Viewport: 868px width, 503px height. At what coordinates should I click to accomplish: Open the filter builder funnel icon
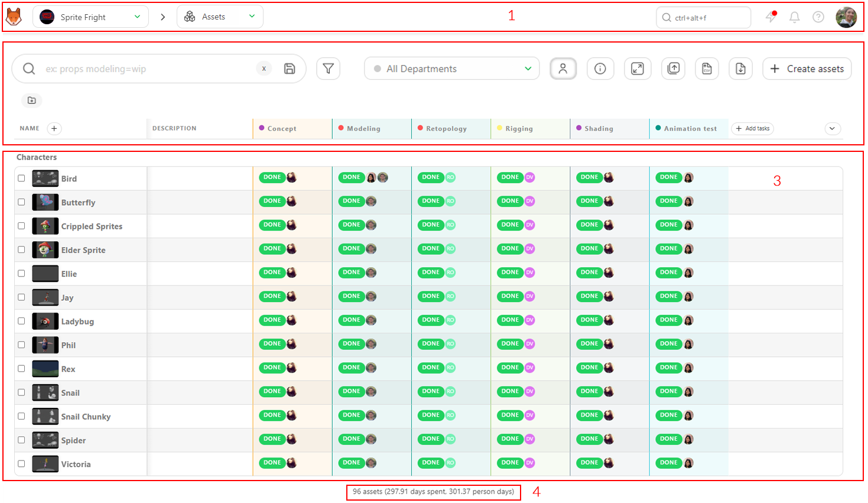(328, 69)
